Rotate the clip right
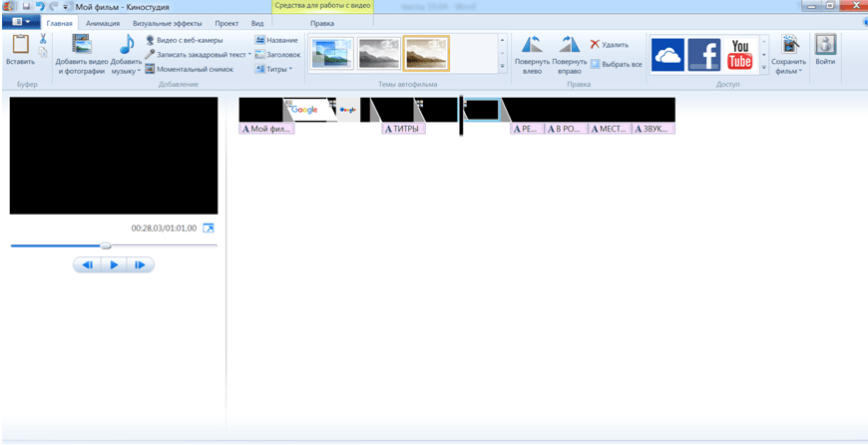 tap(569, 45)
